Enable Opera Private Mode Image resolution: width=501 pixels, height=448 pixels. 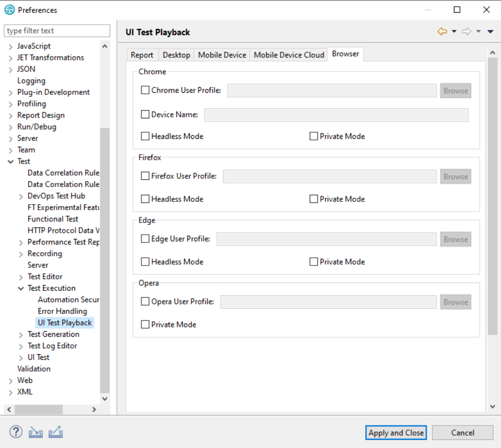145,324
